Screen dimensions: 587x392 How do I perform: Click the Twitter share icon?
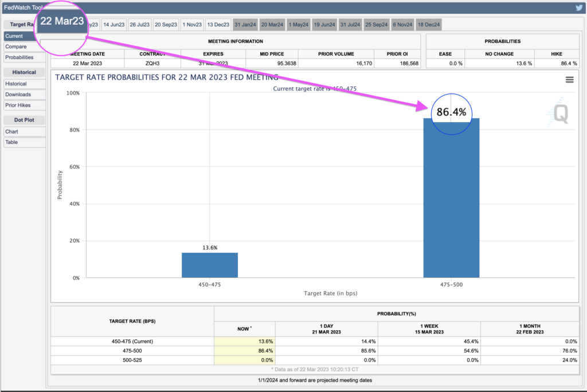(x=579, y=7)
